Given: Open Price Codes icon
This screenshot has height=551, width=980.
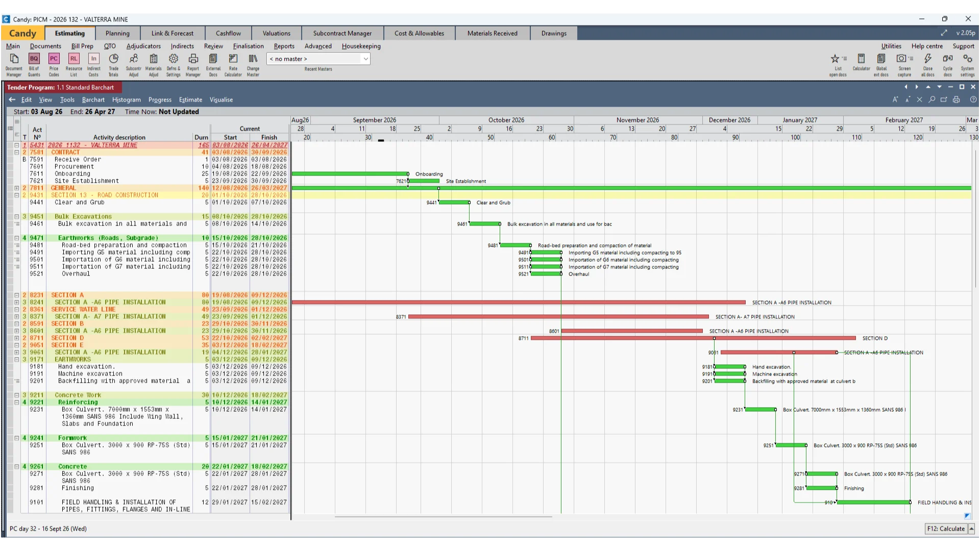Looking at the screenshot, I should click(x=54, y=64).
